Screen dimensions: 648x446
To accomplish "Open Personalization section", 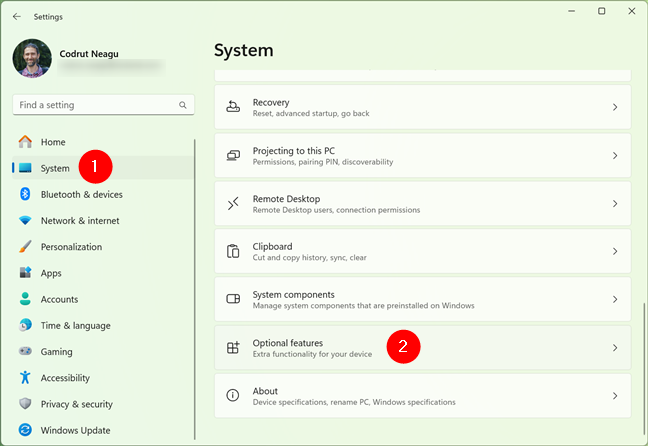I will (71, 247).
